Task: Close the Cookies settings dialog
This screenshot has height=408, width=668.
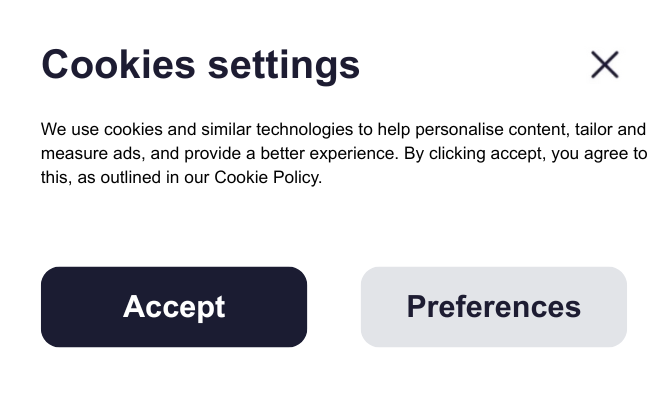Action: click(604, 65)
